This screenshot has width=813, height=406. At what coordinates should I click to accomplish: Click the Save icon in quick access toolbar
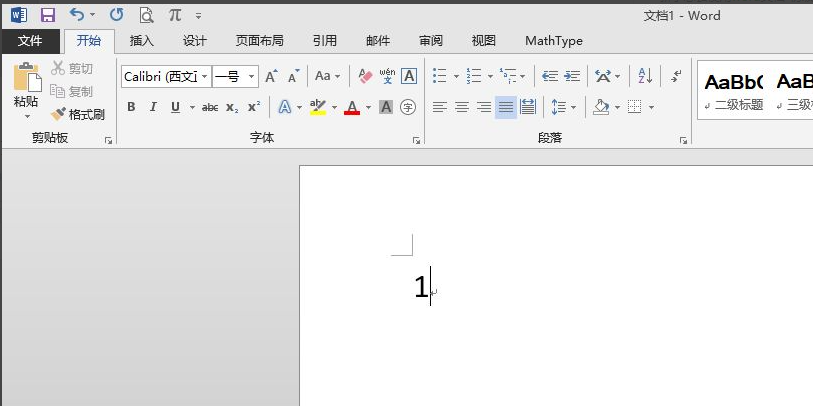click(48, 15)
